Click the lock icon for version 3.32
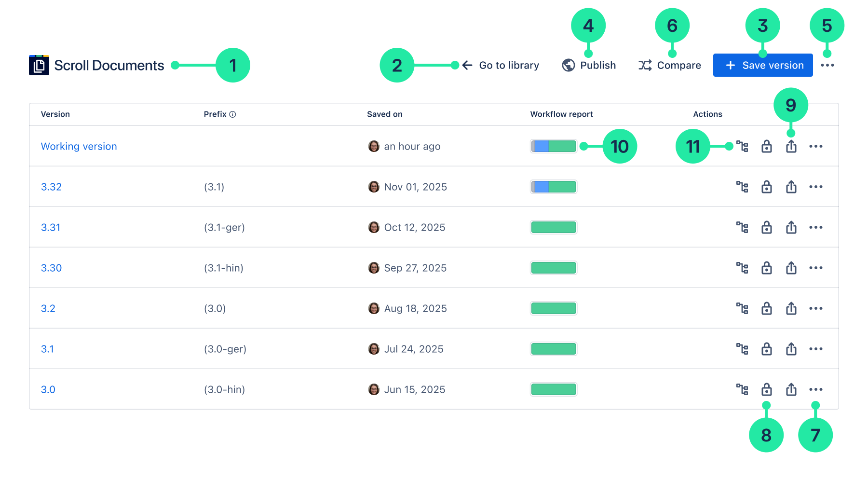868x482 pixels. click(767, 187)
